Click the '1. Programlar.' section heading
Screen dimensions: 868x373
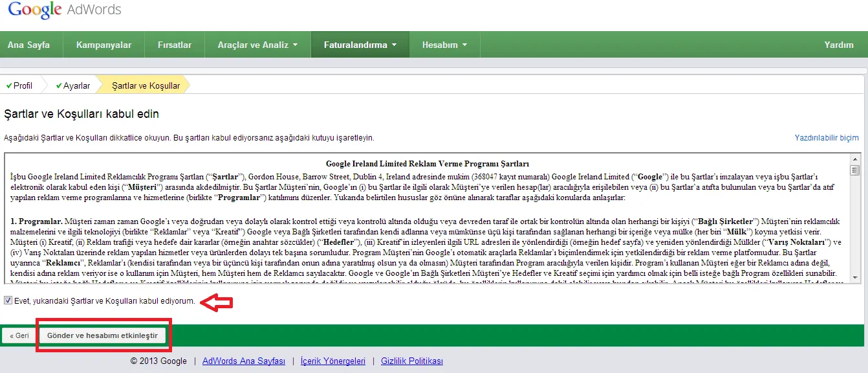click(36, 221)
